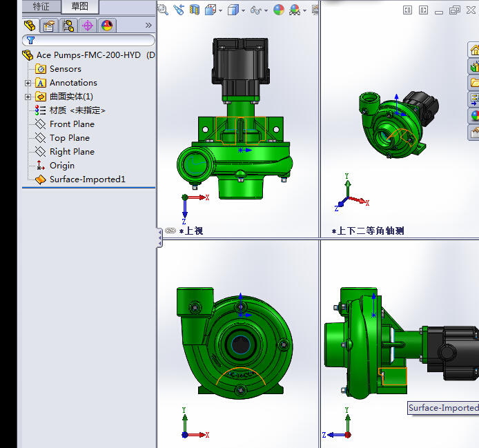Collapse the feature tree panel via handle
Image resolution: width=479 pixels, height=448 pixels.
[x=159, y=237]
